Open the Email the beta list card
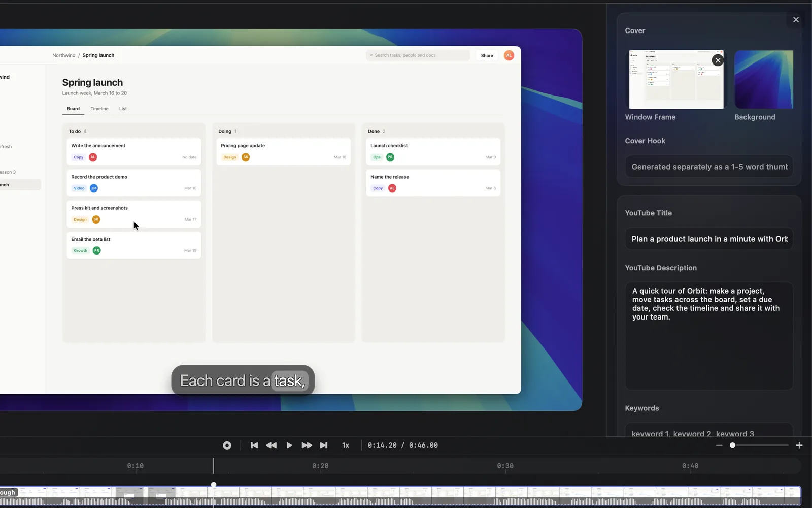The image size is (812, 508). click(x=134, y=245)
